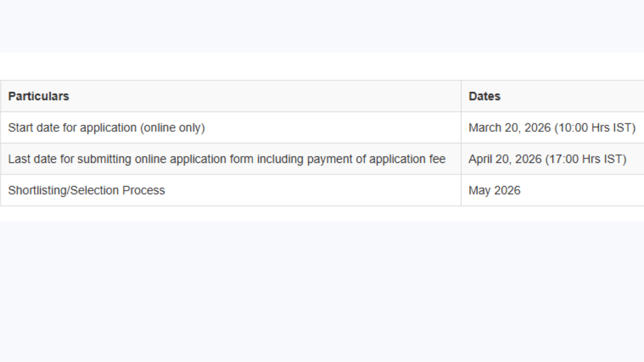Click the Particulars column header
644x362 pixels.
[x=38, y=96]
